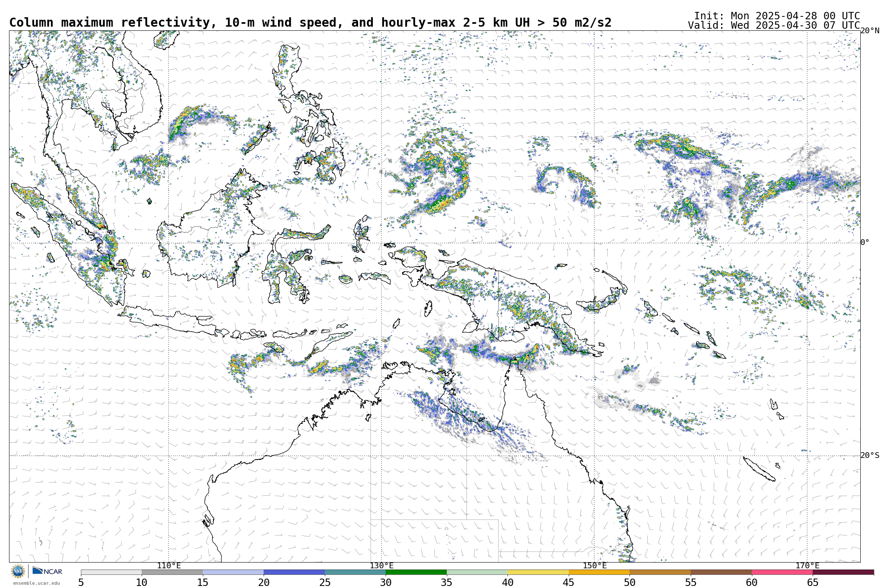The image size is (887, 588).
Task: Click the colorbar tick label 5
Action: (x=81, y=582)
